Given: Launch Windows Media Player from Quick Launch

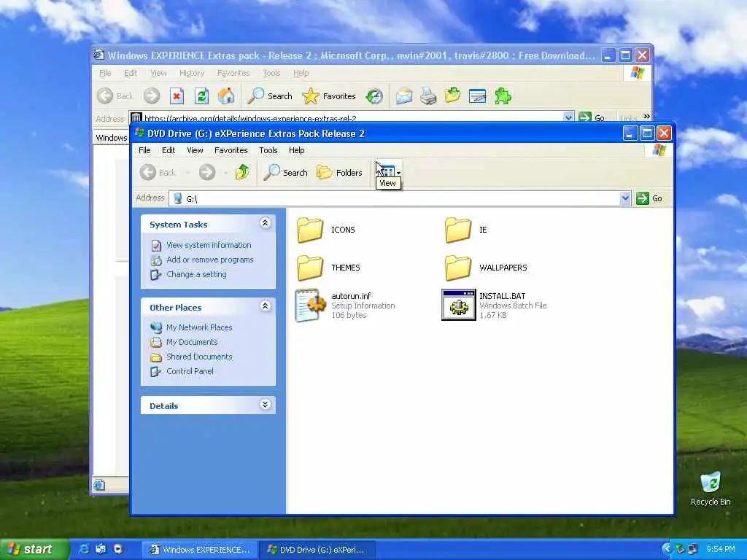Looking at the screenshot, I should click(117, 549).
